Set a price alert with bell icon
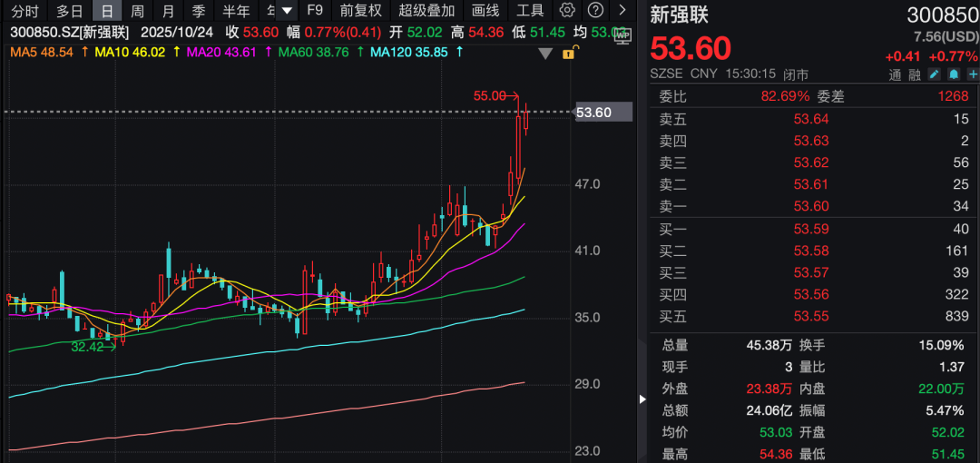This screenshot has height=463, width=980. pos(954,74)
